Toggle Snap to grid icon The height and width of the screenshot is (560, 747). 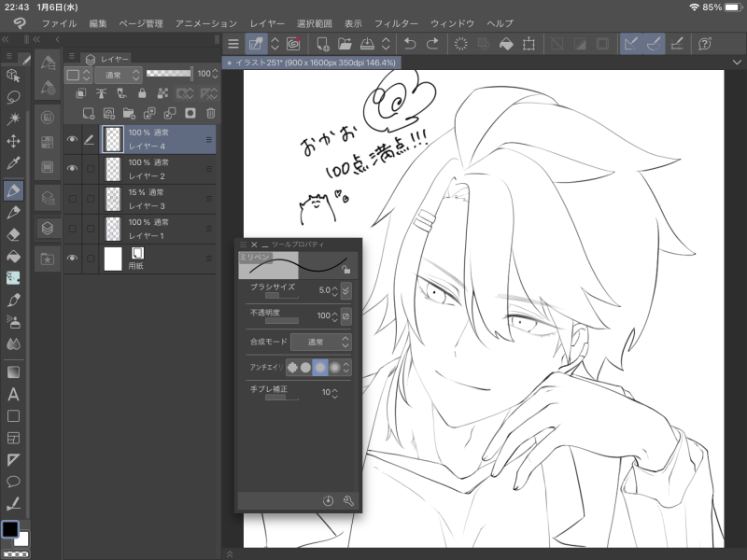point(677,44)
